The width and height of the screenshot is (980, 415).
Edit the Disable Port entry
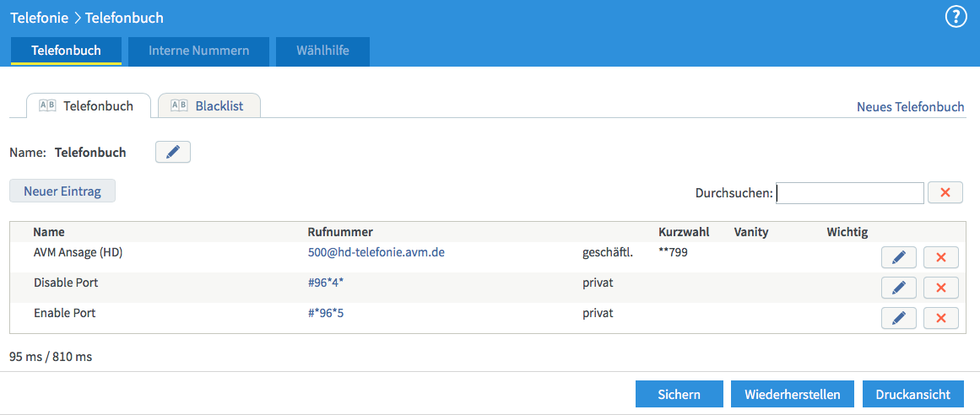click(898, 288)
